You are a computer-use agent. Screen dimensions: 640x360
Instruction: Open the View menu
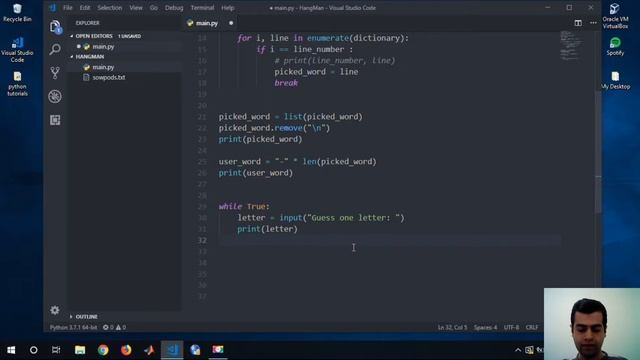click(136, 8)
